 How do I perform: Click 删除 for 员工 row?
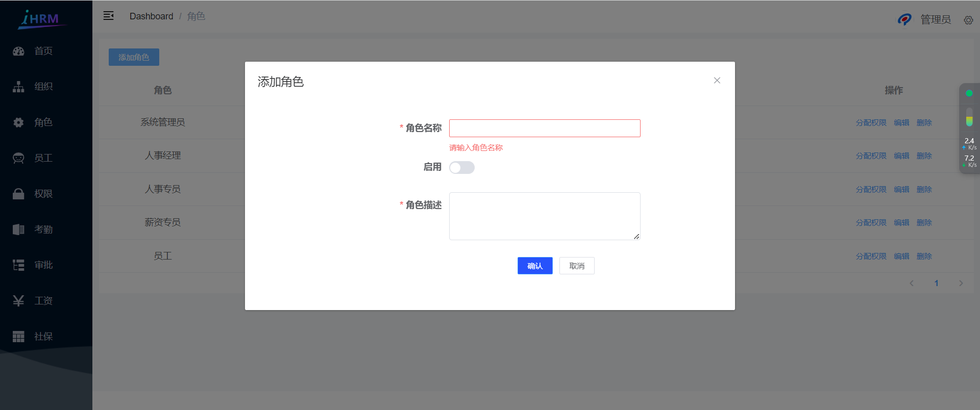pyautogui.click(x=924, y=257)
